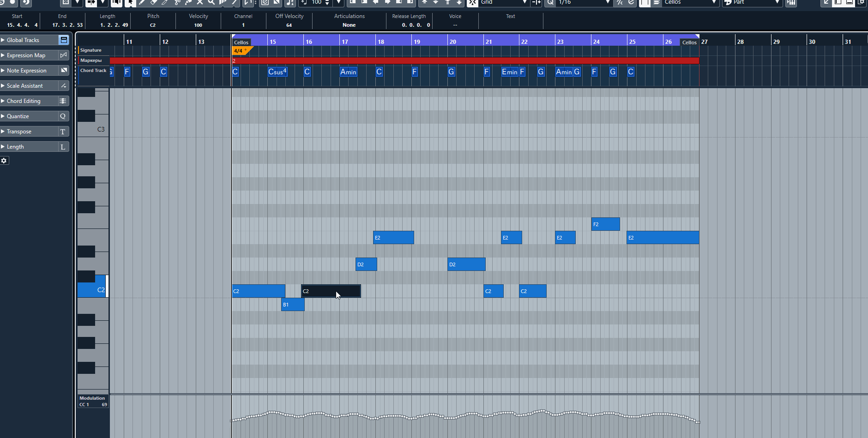Select the Object Selection arrow tool
The image size is (868, 438).
[130, 2]
